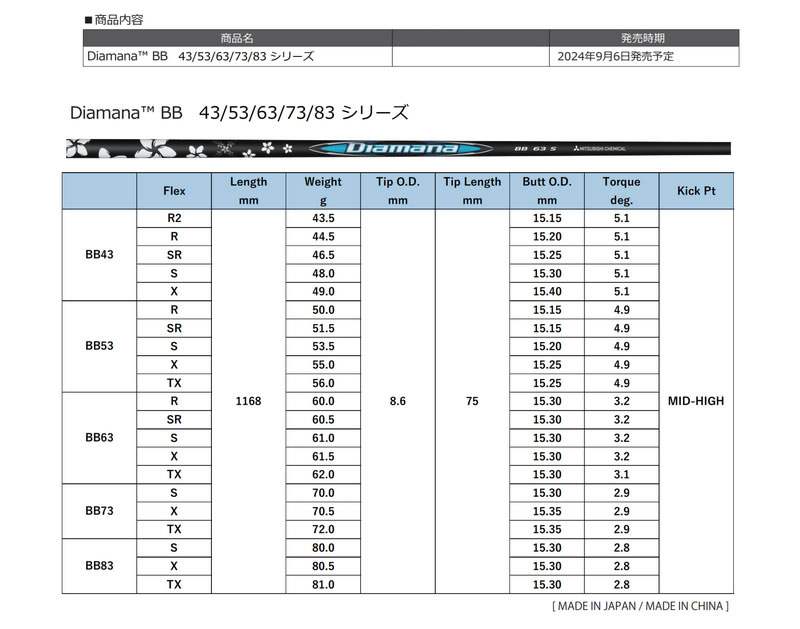Click the '3.1' torque cell
800x629 pixels.
tap(621, 474)
